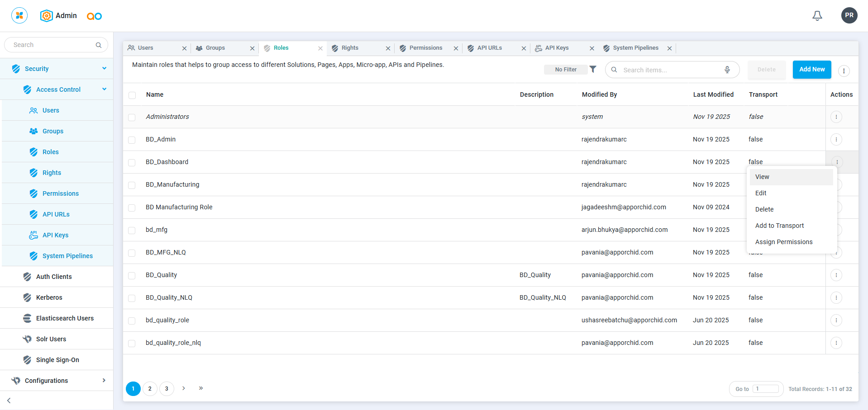This screenshot has height=410, width=868.
Task: Toggle the select-all header checkbox
Action: (x=132, y=95)
